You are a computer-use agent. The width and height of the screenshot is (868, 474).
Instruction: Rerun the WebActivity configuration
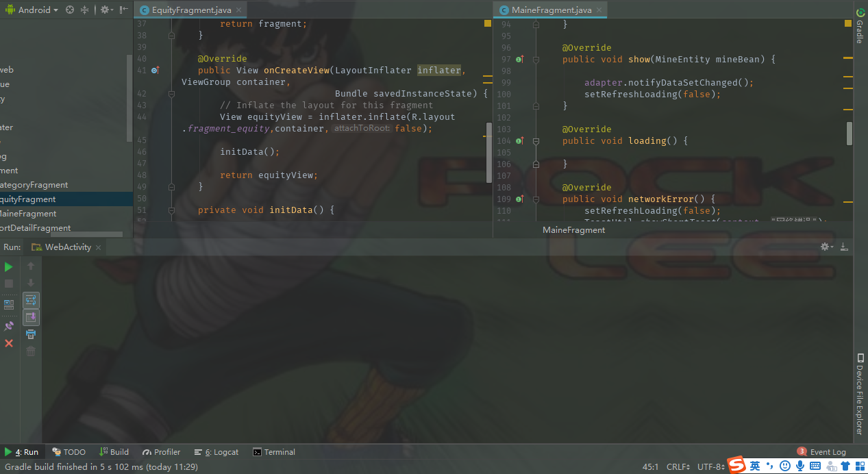[9, 266]
